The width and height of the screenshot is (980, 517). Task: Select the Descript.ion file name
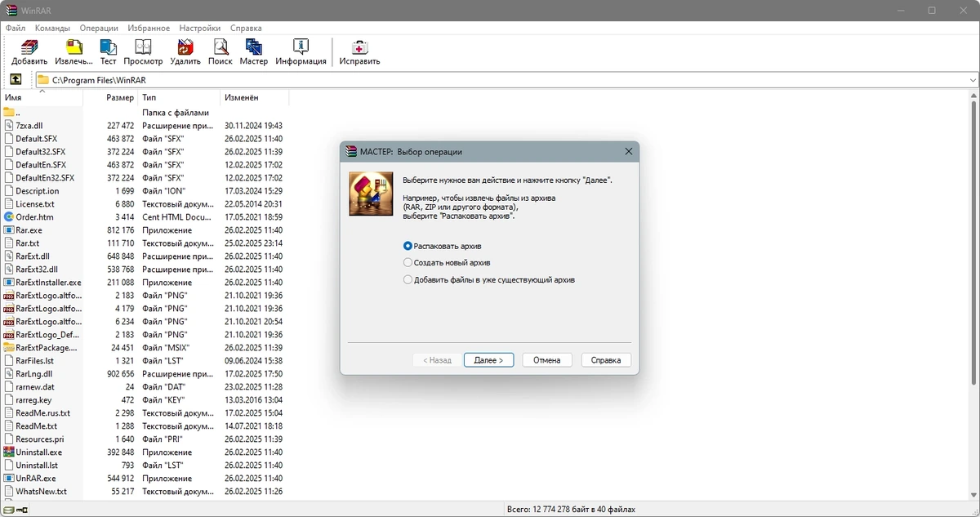tap(38, 191)
